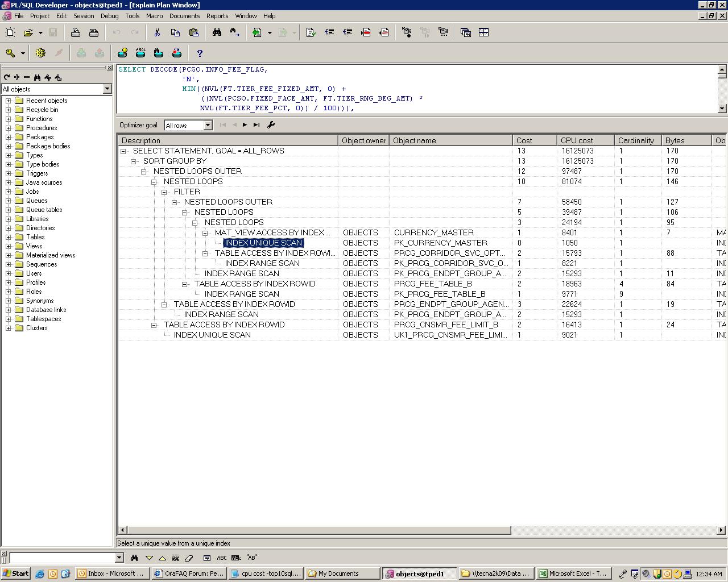Toggle the ABC case-sensitive search option
728x582 pixels.
tap(222, 558)
